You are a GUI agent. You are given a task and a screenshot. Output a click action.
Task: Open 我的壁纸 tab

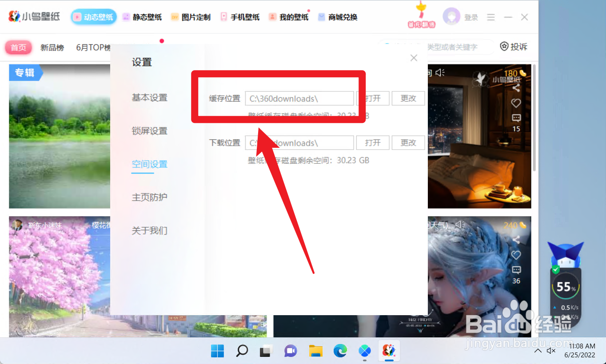pos(288,17)
